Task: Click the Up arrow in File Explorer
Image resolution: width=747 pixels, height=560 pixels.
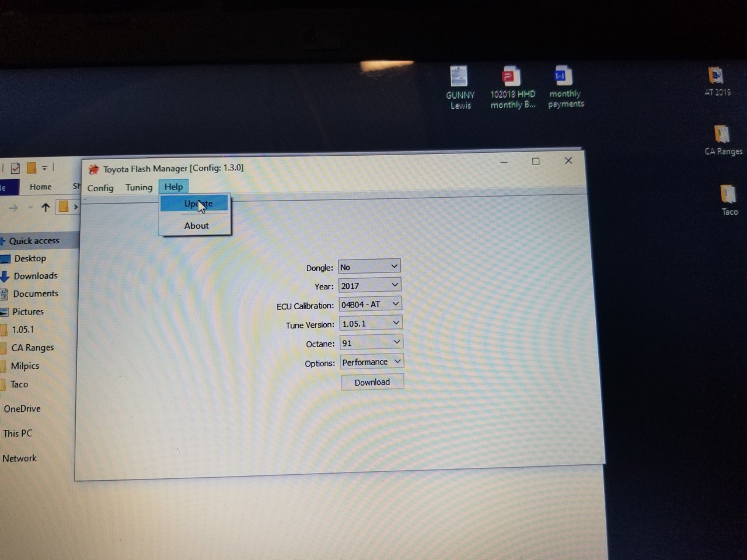Action: [x=46, y=207]
